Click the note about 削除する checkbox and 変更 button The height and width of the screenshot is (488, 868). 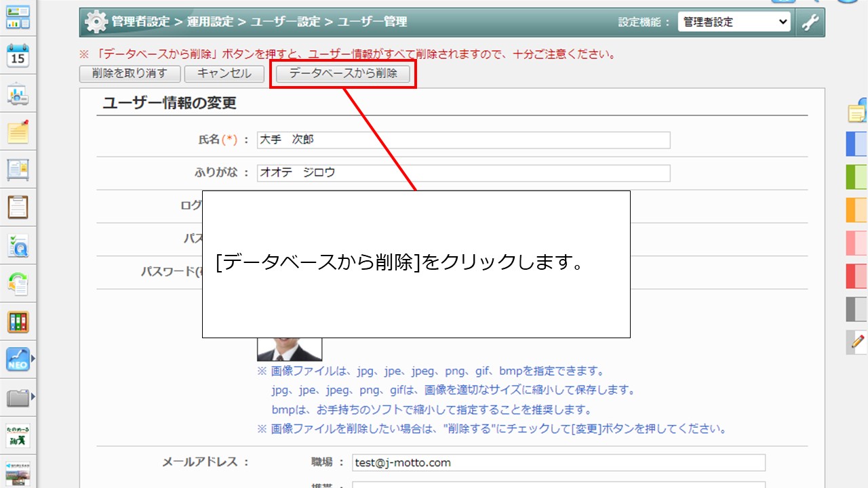click(493, 429)
